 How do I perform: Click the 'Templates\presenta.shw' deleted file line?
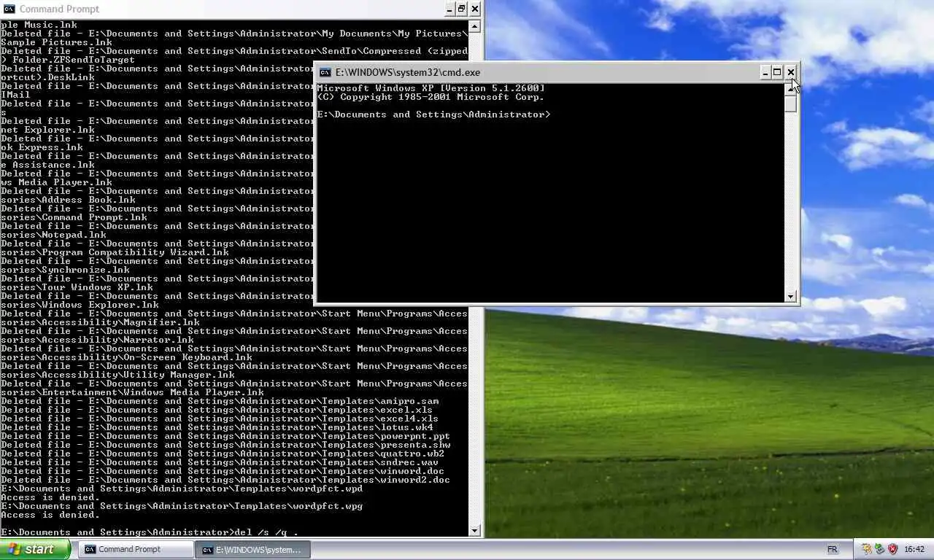[225, 445]
